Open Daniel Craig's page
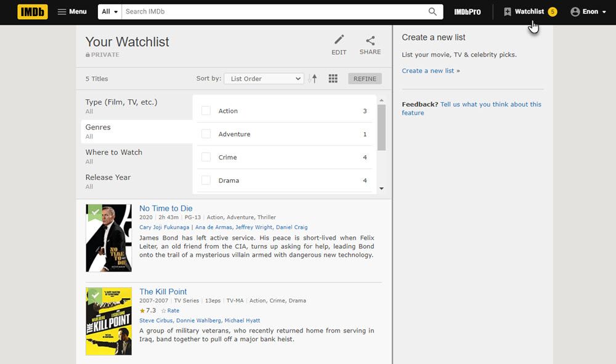Image resolution: width=616 pixels, height=364 pixels. pyautogui.click(x=292, y=227)
